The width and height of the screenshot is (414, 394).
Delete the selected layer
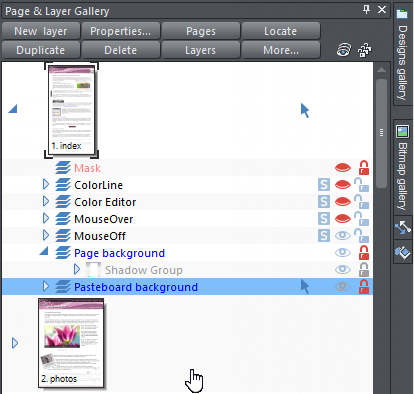point(120,50)
